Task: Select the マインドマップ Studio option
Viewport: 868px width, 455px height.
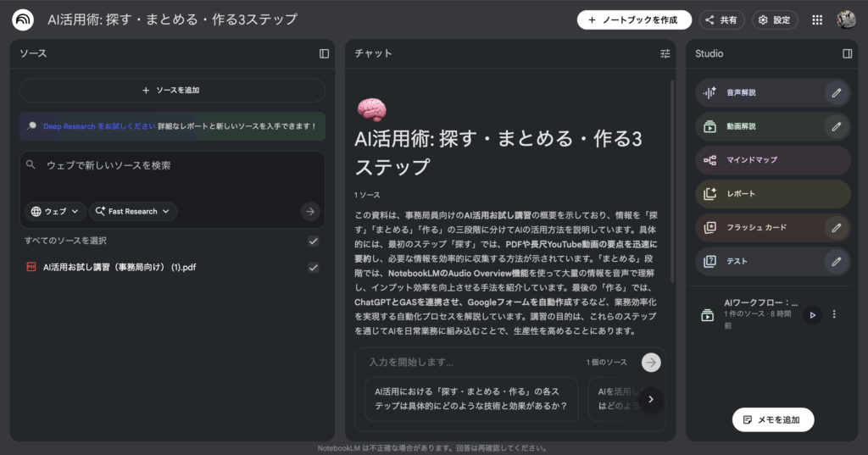Action: click(772, 160)
